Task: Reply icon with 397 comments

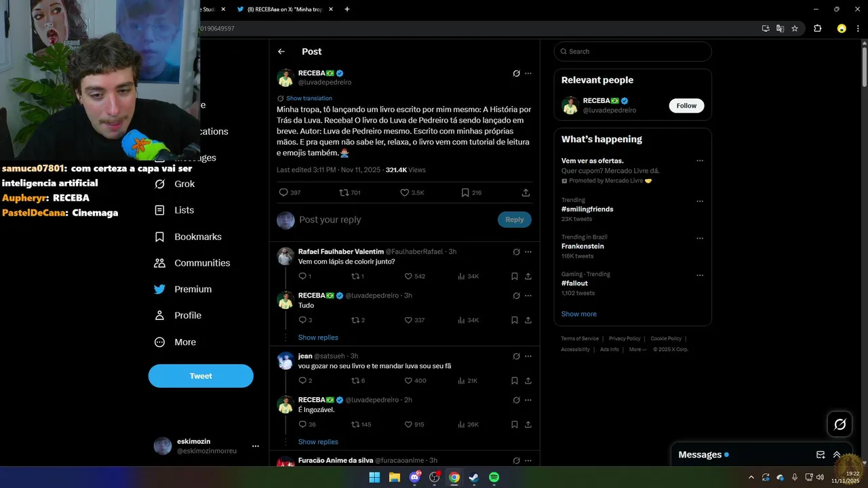Action: [283, 192]
